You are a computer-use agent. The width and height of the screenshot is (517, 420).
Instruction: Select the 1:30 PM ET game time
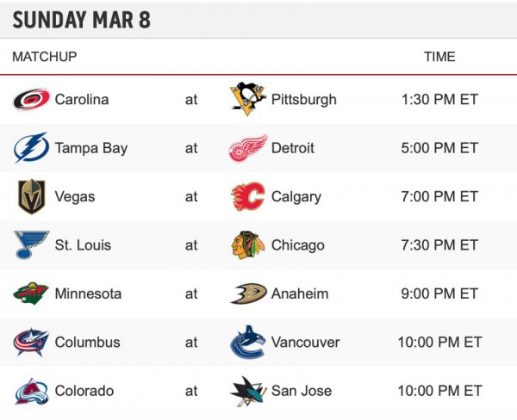click(439, 100)
